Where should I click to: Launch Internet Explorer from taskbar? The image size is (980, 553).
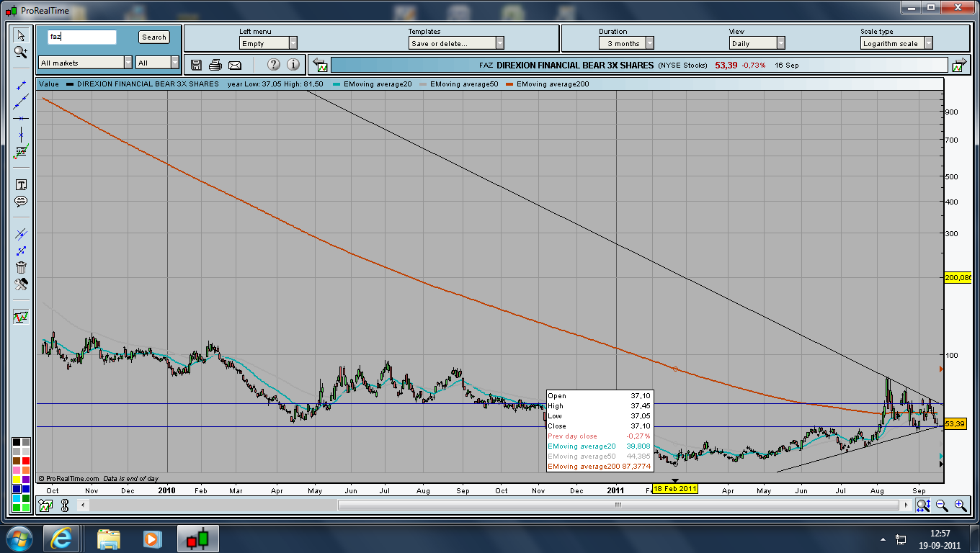click(x=61, y=538)
